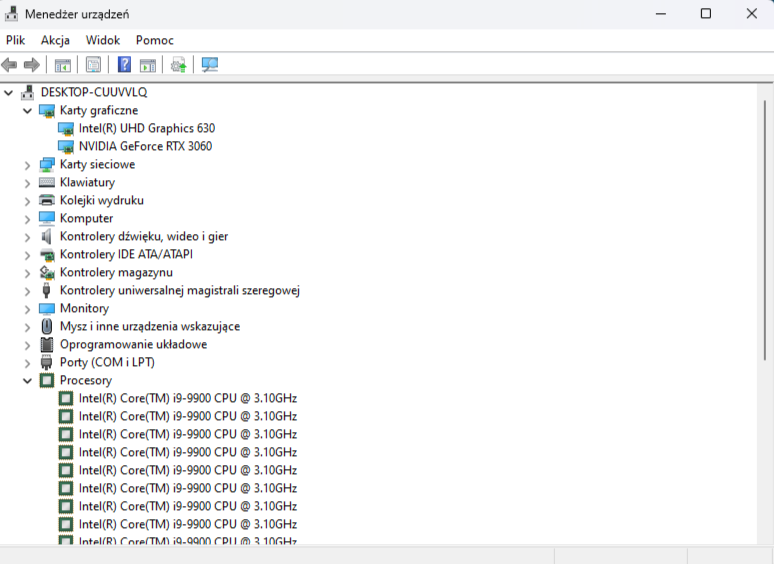Expand the Komputer category
Viewport: 774px width, 564px height.
(28, 219)
